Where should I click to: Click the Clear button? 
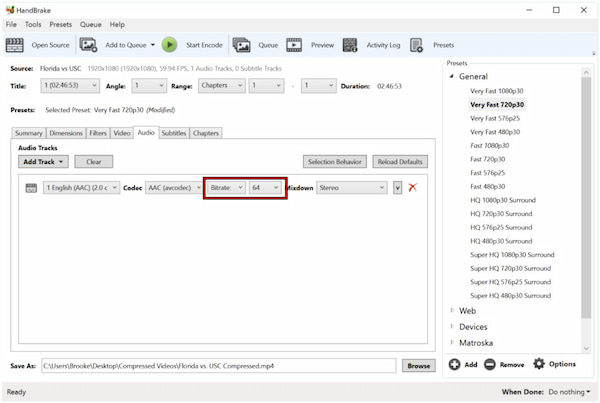coord(94,162)
